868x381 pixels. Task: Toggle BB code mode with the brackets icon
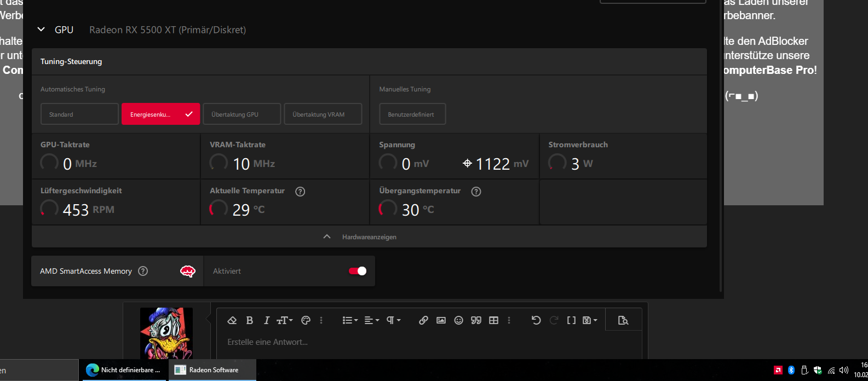571,320
